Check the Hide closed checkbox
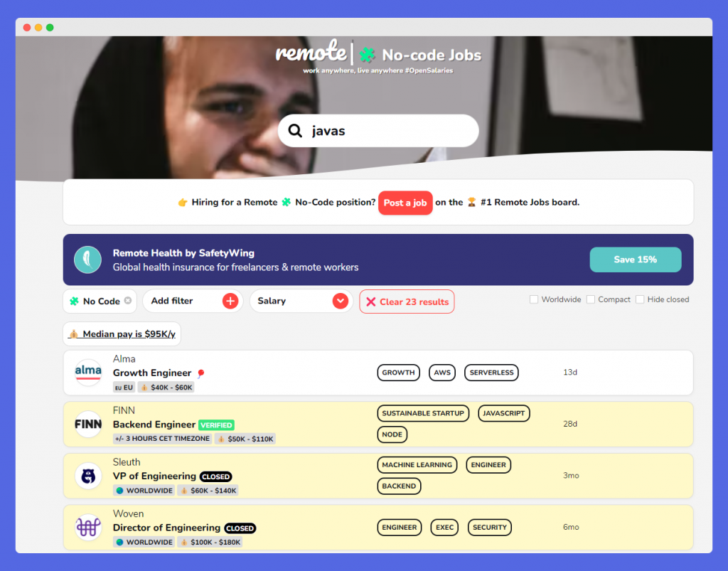Screen dimensions: 728x571 (640, 299)
